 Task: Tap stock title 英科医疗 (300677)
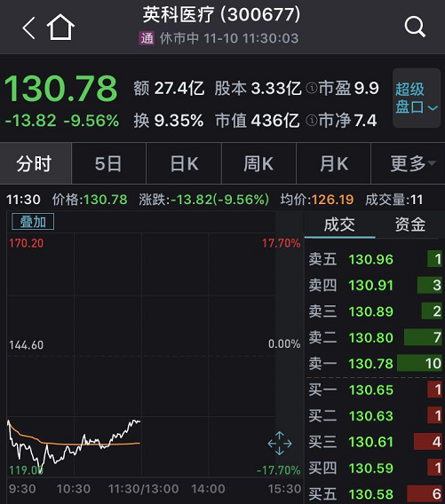coord(221,15)
